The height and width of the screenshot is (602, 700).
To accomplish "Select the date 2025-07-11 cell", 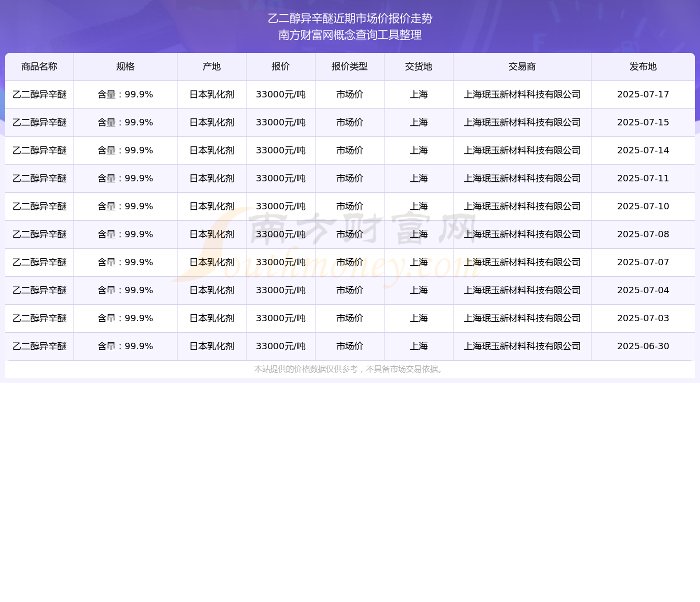I will point(643,178).
